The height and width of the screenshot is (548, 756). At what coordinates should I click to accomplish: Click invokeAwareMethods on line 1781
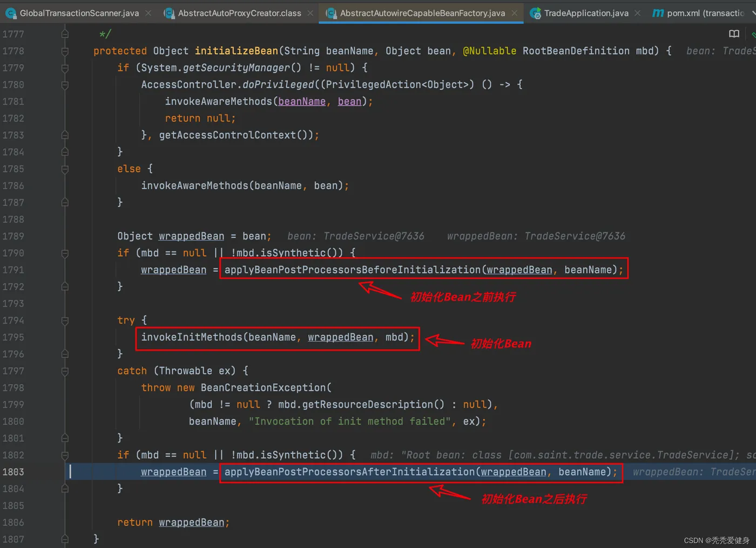click(218, 101)
